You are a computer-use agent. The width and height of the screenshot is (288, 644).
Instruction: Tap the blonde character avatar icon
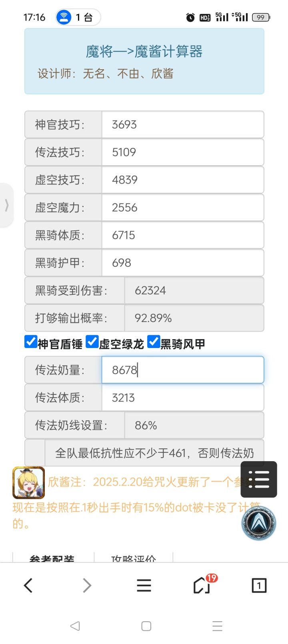(x=28, y=482)
